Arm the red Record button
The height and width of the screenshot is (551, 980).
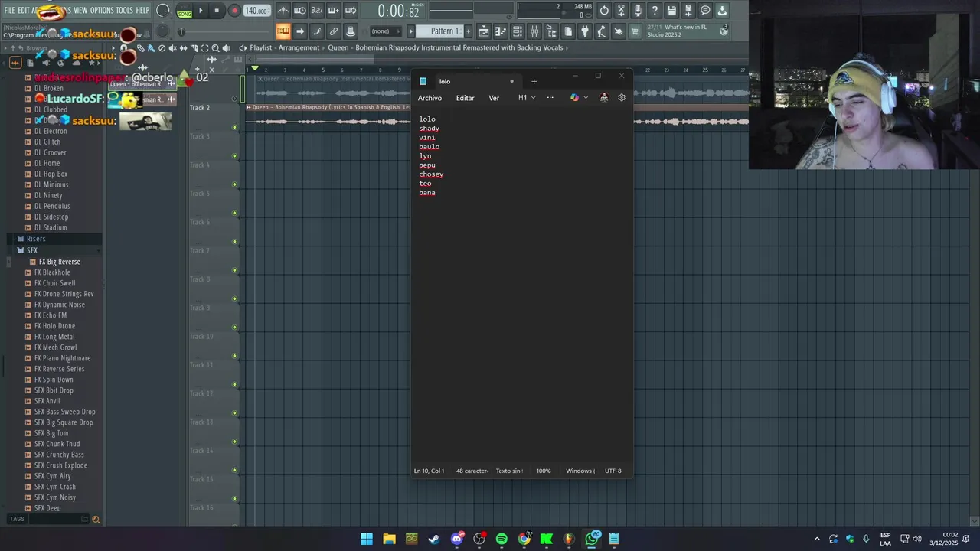(x=234, y=11)
